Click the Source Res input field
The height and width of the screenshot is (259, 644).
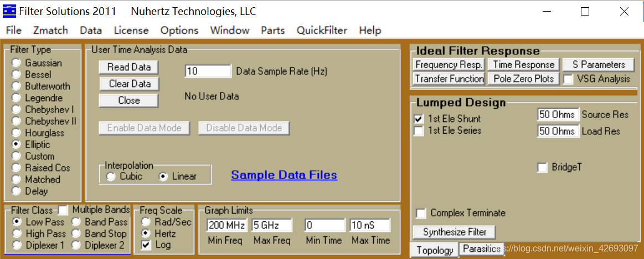coord(558,115)
